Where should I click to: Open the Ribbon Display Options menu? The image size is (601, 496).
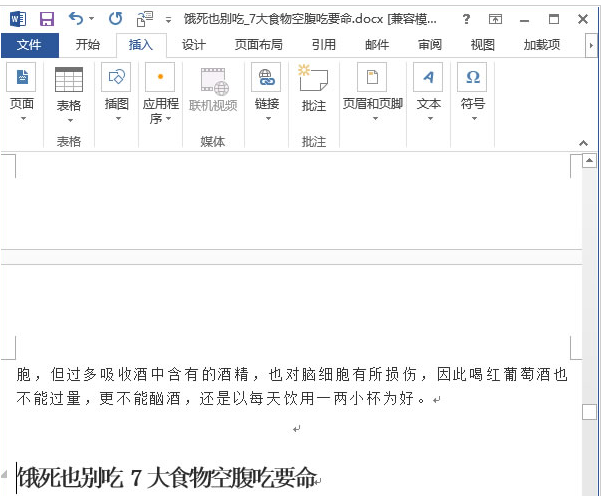[x=496, y=18]
